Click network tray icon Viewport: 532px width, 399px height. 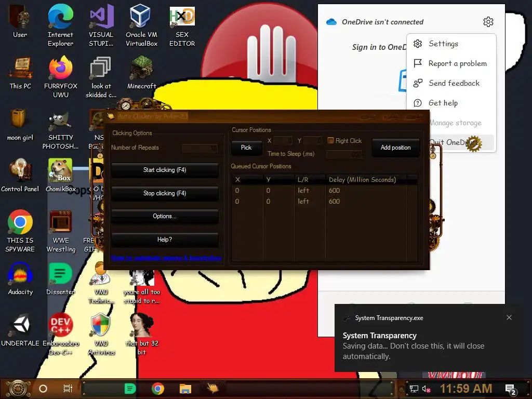(x=414, y=389)
